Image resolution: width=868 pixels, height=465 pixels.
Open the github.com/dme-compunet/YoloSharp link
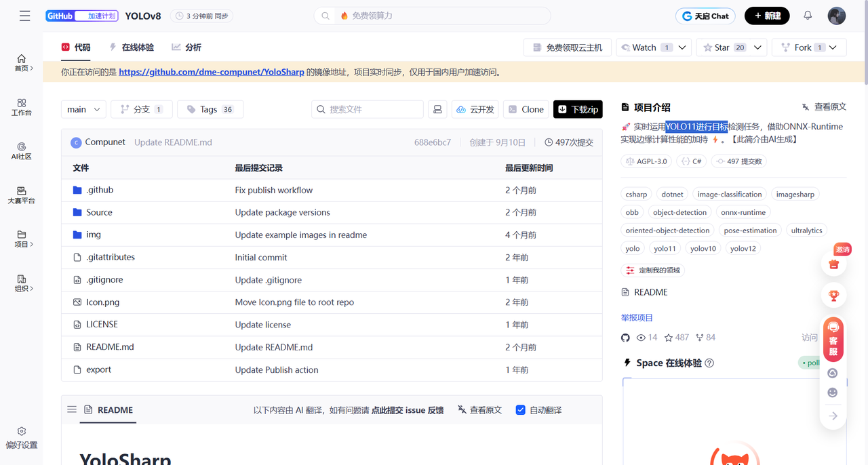[x=212, y=72]
